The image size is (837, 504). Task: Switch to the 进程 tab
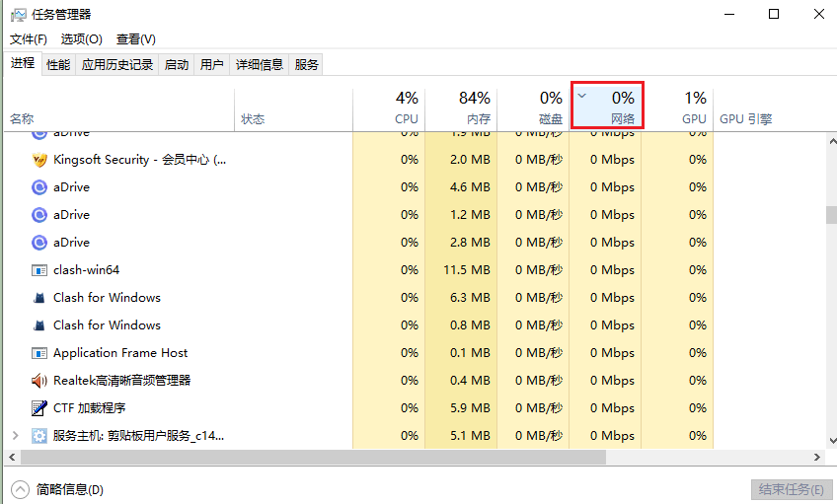point(23,63)
